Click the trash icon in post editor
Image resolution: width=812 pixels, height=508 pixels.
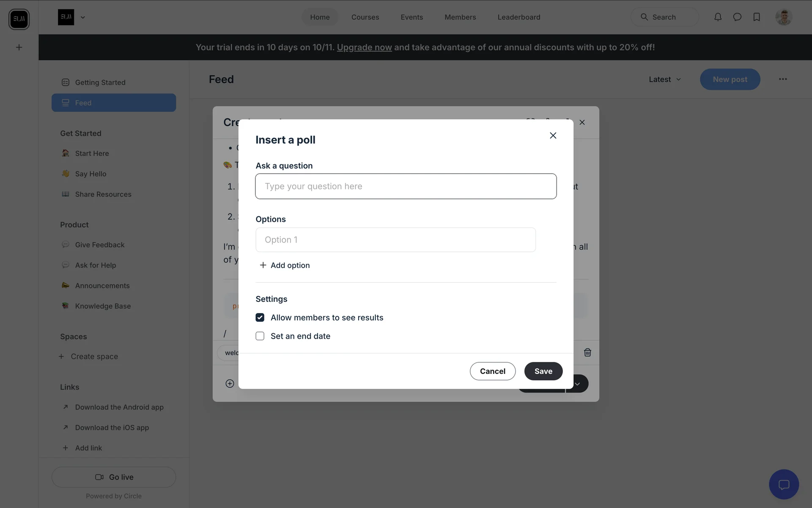point(587,353)
